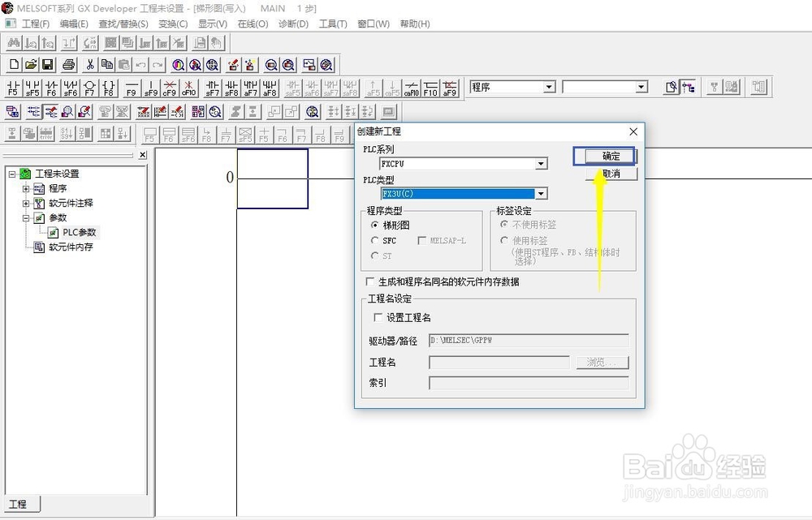
Task: Open the 工程(F) menu
Action: click(x=35, y=24)
